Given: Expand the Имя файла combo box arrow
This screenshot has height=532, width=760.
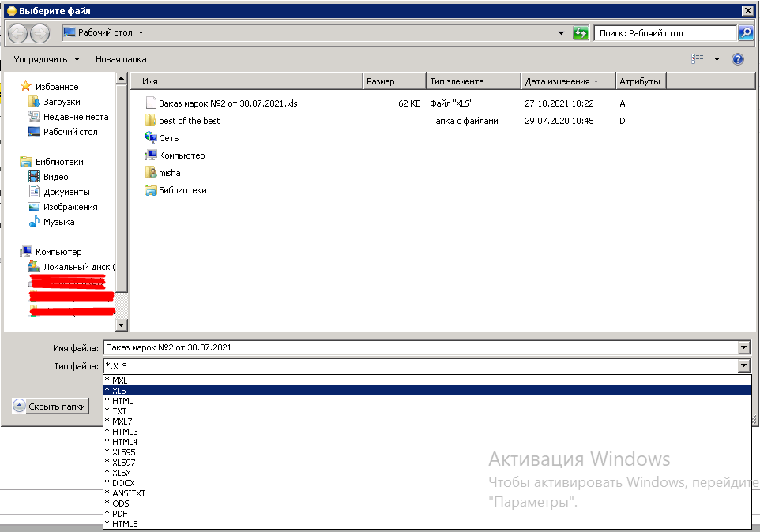Looking at the screenshot, I should tap(744, 347).
